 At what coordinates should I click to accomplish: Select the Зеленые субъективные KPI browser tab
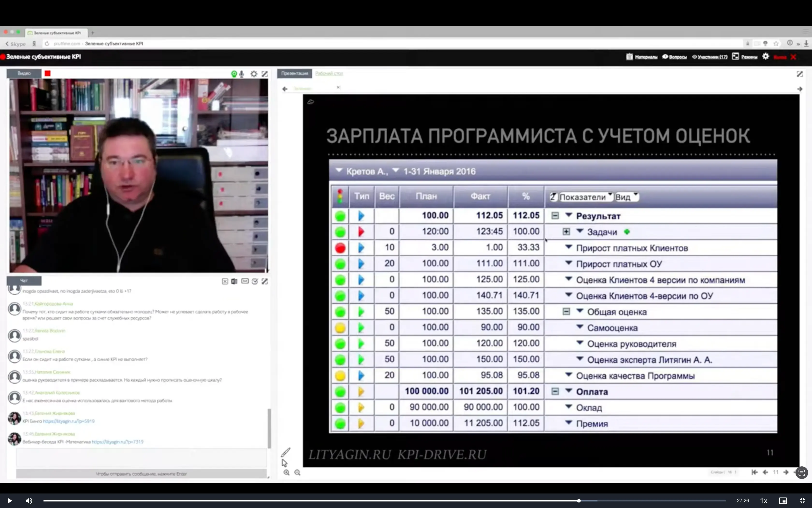coord(56,33)
